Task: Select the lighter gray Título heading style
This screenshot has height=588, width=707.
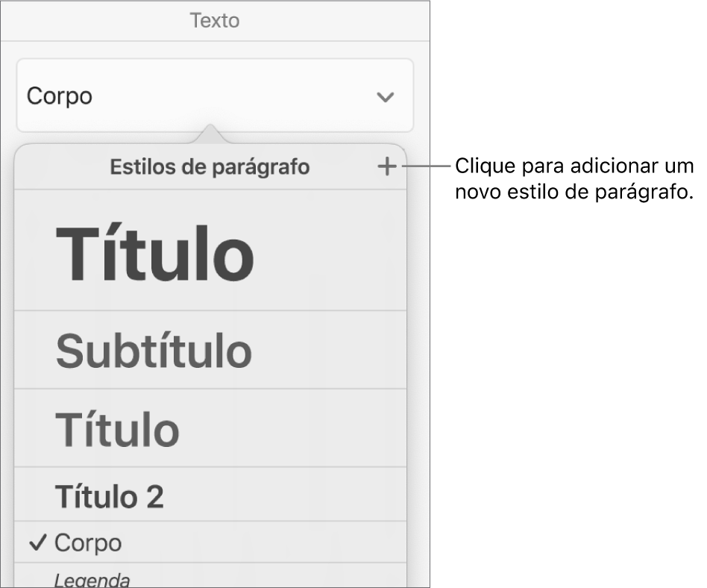Action: (x=117, y=429)
